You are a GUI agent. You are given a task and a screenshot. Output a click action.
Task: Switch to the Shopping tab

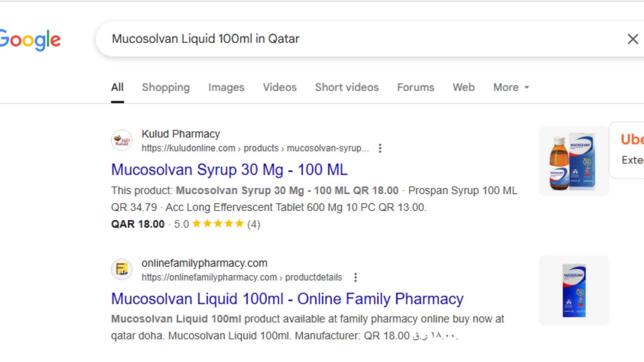(166, 87)
